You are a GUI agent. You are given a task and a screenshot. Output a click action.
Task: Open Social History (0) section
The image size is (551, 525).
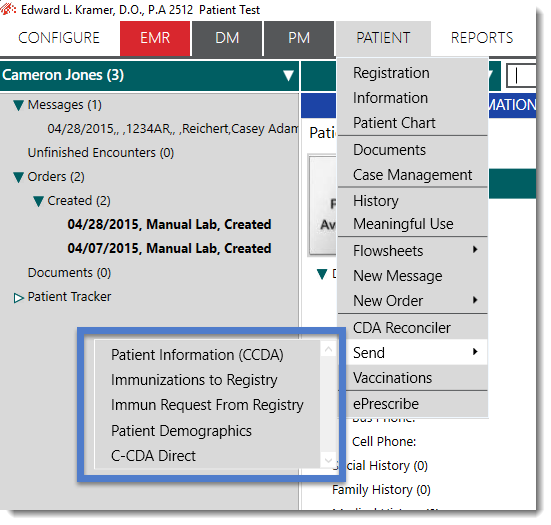click(381, 466)
